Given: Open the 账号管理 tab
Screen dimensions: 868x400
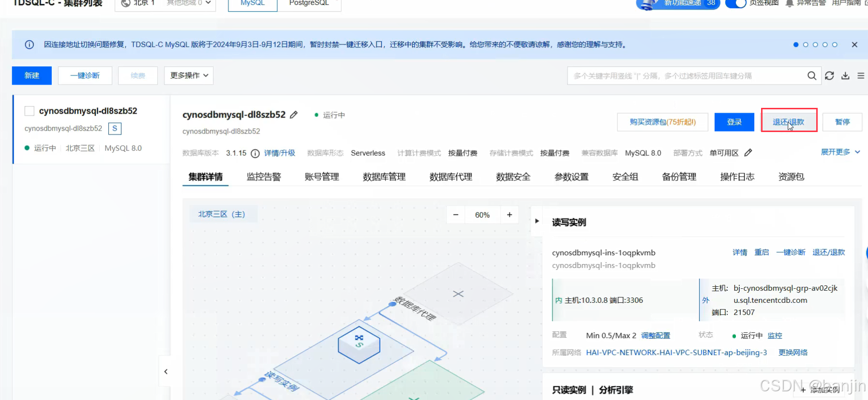Looking at the screenshot, I should (322, 177).
